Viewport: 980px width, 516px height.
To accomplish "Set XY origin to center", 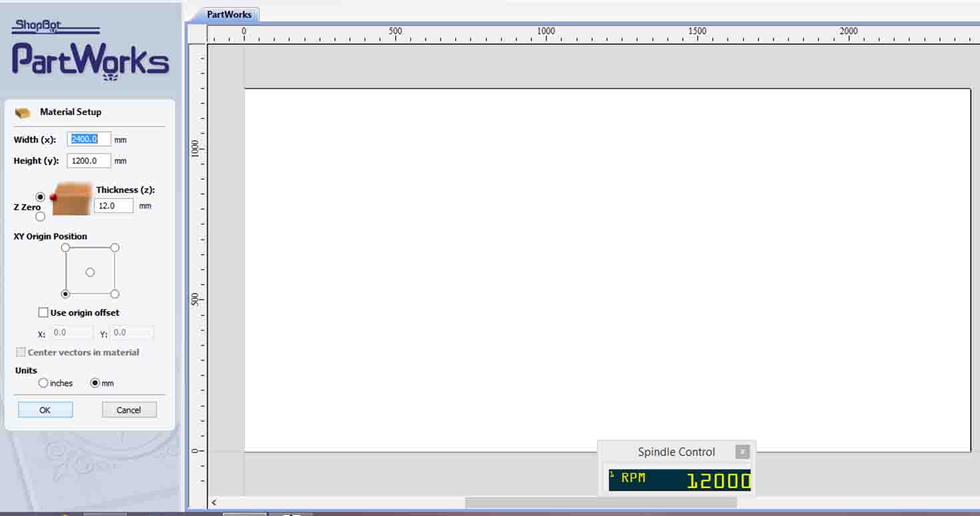I will tap(90, 272).
